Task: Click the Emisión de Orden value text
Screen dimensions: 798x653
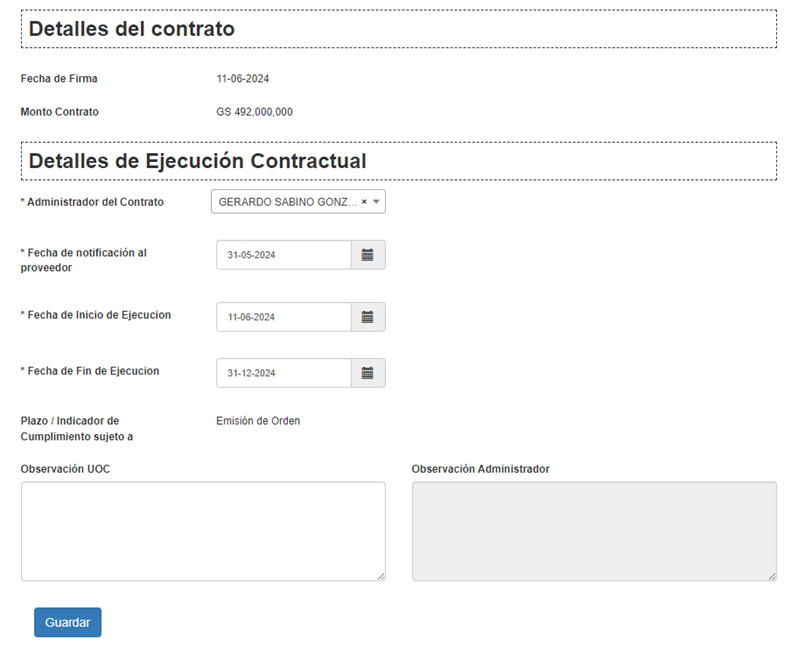Action: pos(258,421)
